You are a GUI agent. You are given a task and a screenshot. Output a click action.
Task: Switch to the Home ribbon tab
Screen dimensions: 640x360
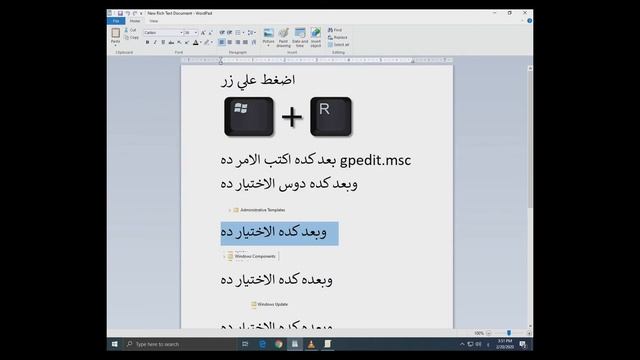tap(135, 21)
